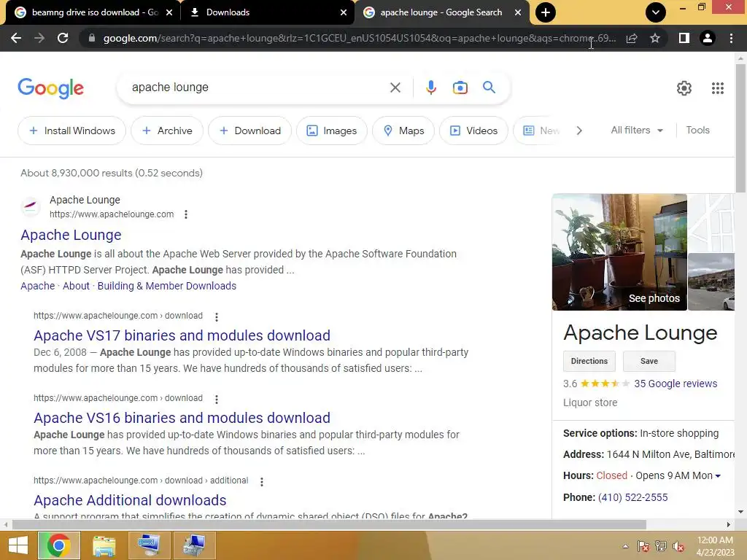The height and width of the screenshot is (560, 747).
Task: Open the Windows Start button
Action: [x=18, y=545]
